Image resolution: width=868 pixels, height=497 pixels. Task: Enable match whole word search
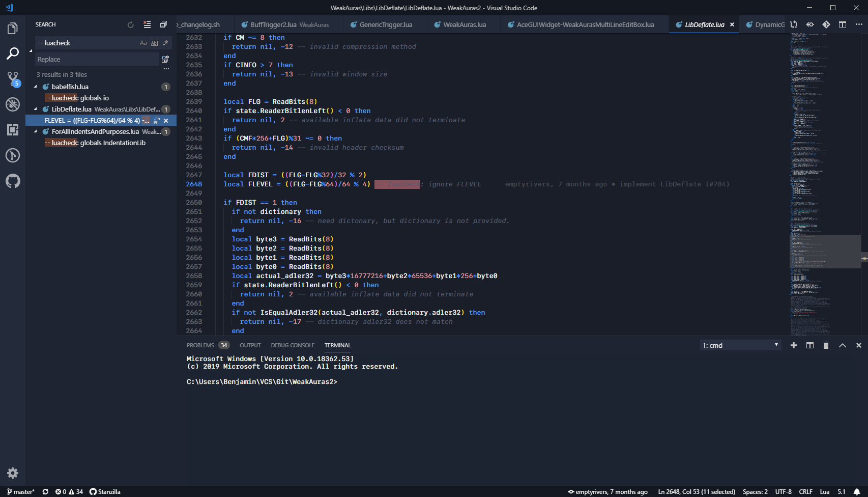pos(154,43)
